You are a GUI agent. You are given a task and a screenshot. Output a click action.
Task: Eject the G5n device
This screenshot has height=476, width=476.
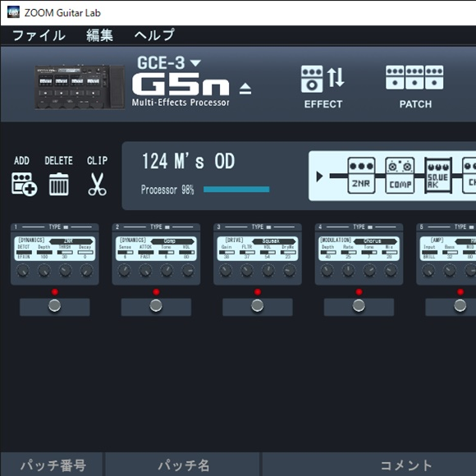click(x=245, y=89)
